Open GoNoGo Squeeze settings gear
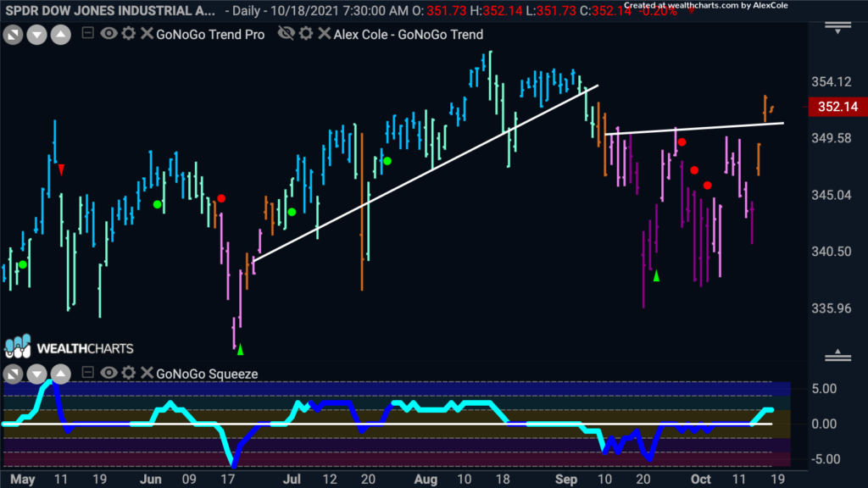The image size is (868, 488). coord(129,373)
